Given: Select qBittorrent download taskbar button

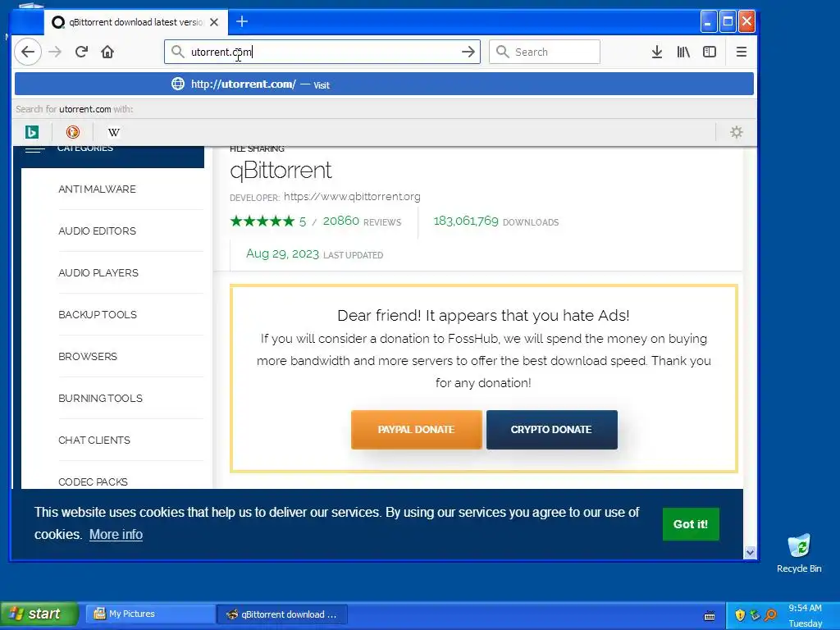Looking at the screenshot, I should [282, 614].
